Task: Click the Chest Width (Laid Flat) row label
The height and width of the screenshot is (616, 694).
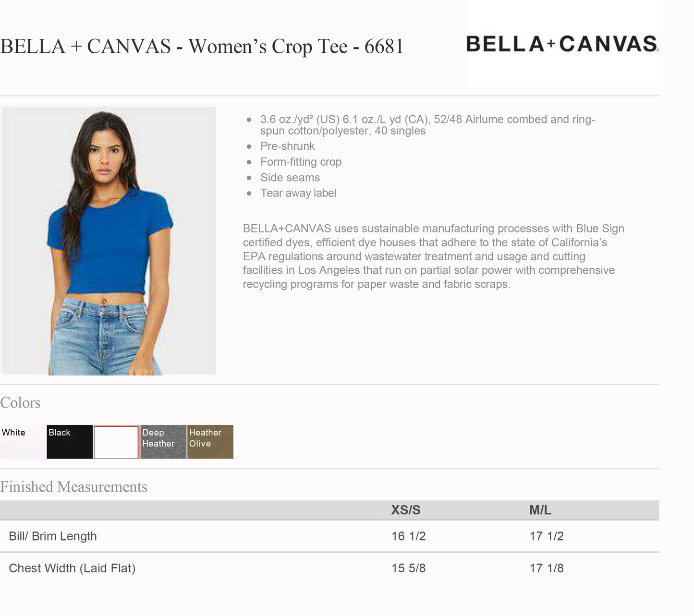Action: click(72, 568)
